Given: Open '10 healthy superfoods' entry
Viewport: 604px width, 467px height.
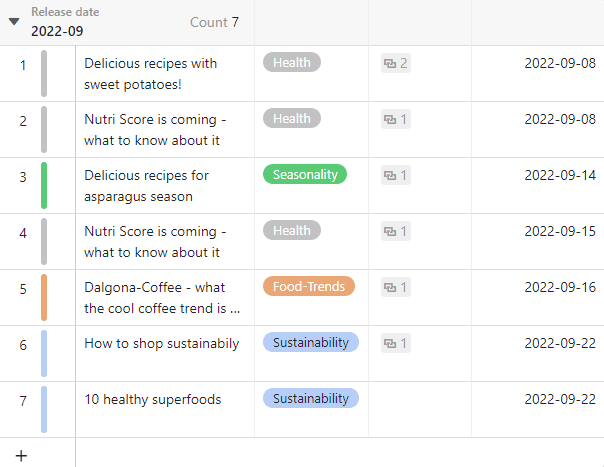Looking at the screenshot, I should click(x=152, y=399).
